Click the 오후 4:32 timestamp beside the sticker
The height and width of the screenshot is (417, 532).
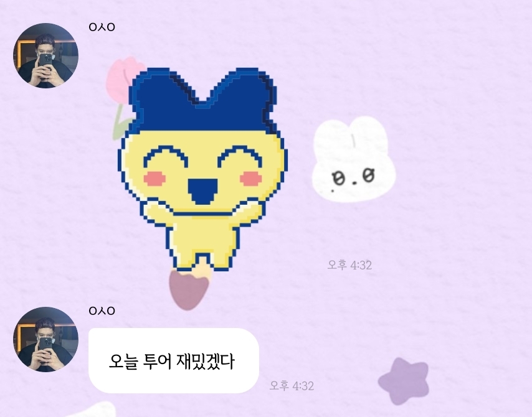[349, 265]
